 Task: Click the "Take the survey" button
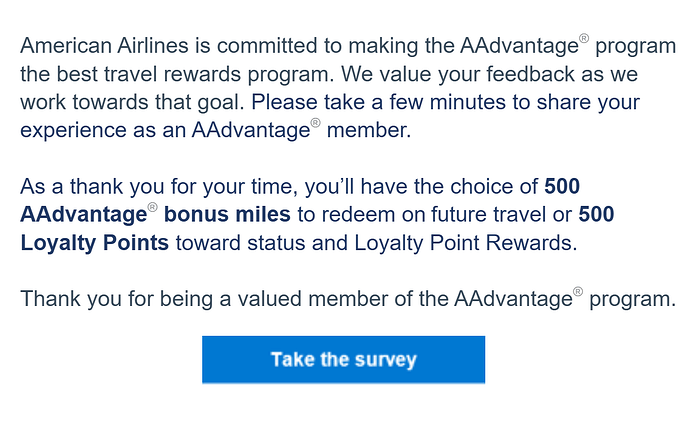point(343,360)
